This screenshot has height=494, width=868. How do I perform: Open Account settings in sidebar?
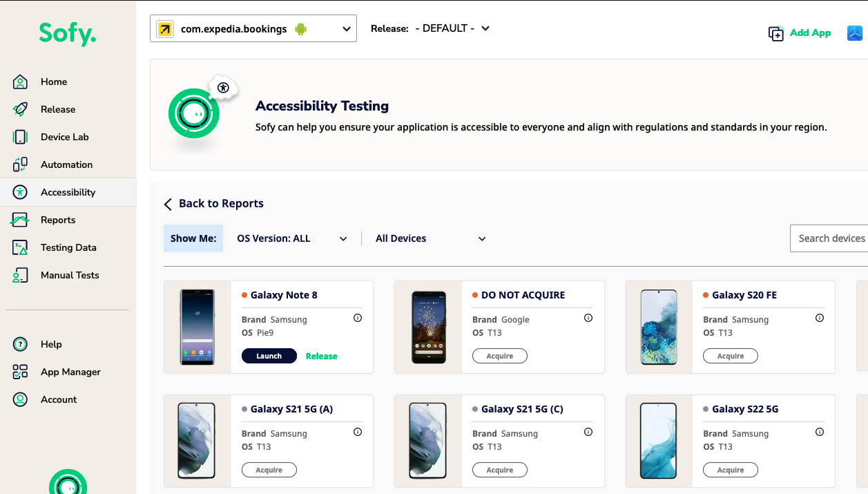click(x=59, y=399)
